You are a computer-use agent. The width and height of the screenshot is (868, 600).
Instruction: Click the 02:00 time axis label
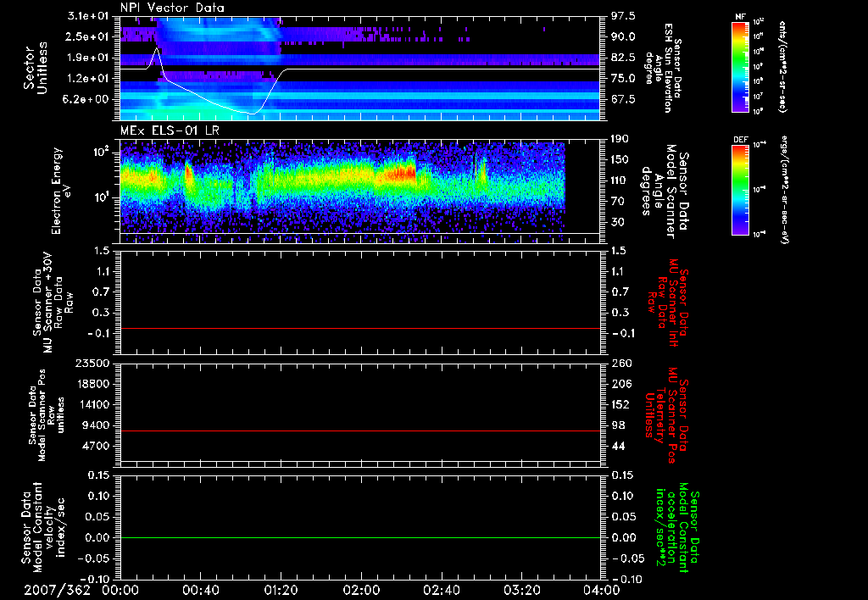362,590
